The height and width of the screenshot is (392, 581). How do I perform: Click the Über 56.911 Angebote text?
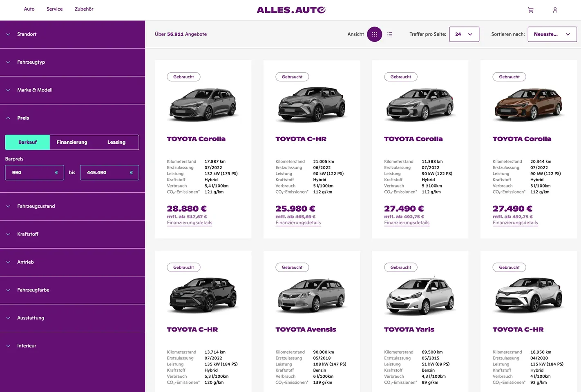point(181,34)
